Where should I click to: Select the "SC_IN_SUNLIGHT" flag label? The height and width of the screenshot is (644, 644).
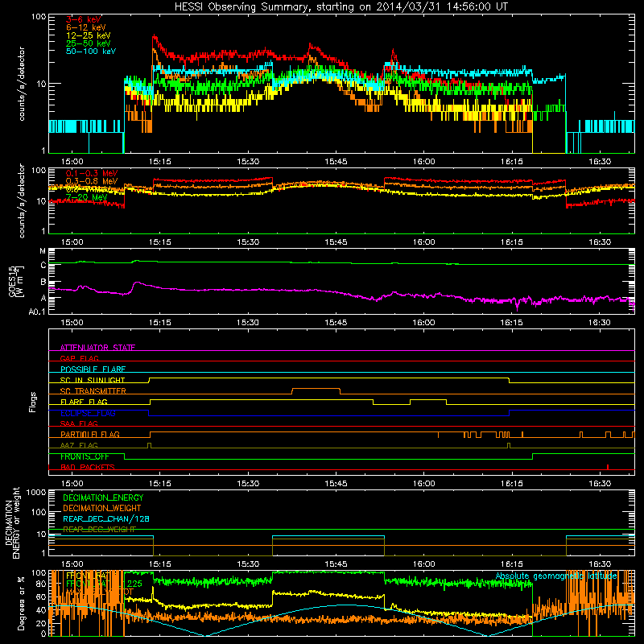[93, 380]
